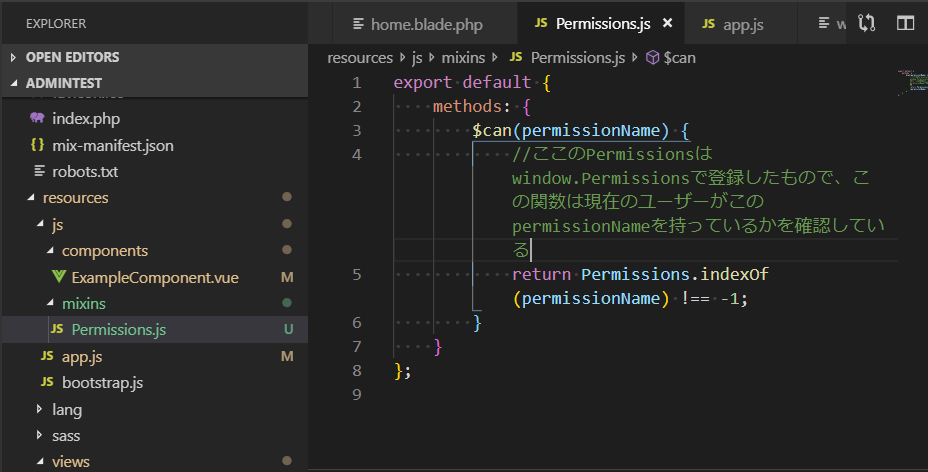
Task: Click the js breadcrumb segment
Action: 417,58
